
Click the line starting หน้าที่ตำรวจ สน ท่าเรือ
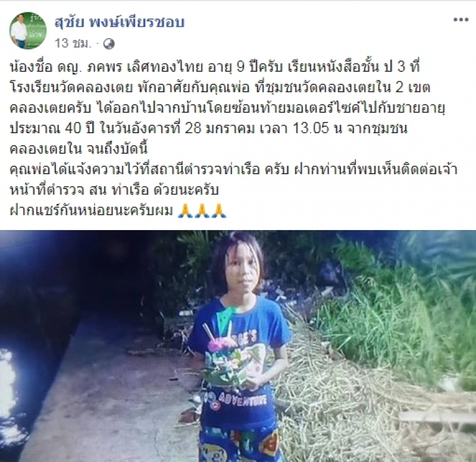coord(114,190)
